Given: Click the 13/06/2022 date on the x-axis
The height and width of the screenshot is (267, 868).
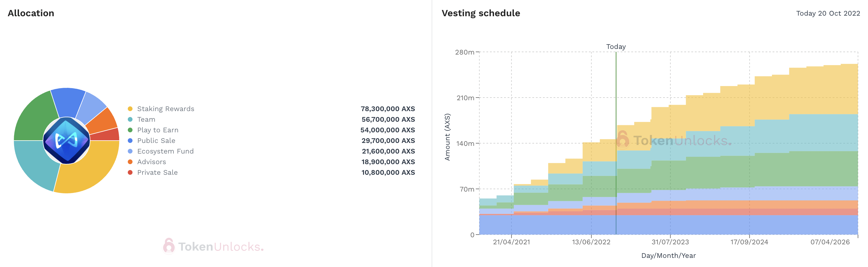Looking at the screenshot, I should tap(591, 242).
